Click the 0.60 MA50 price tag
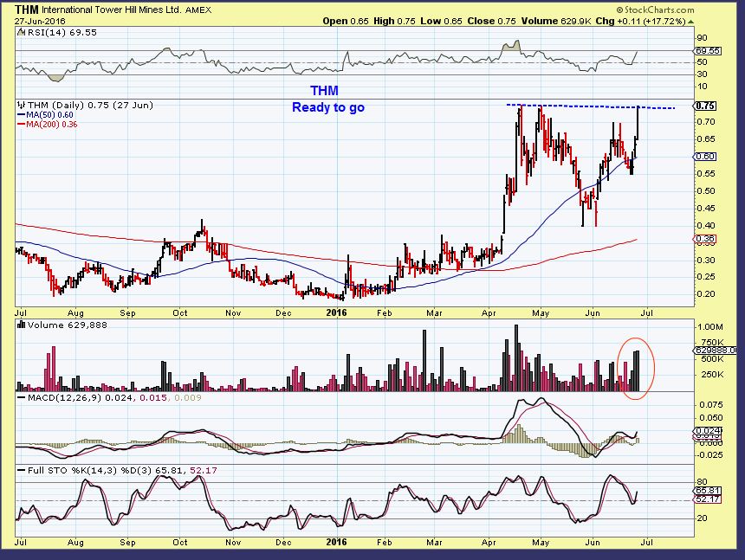Screen dimensions: 745x560 click(x=705, y=157)
